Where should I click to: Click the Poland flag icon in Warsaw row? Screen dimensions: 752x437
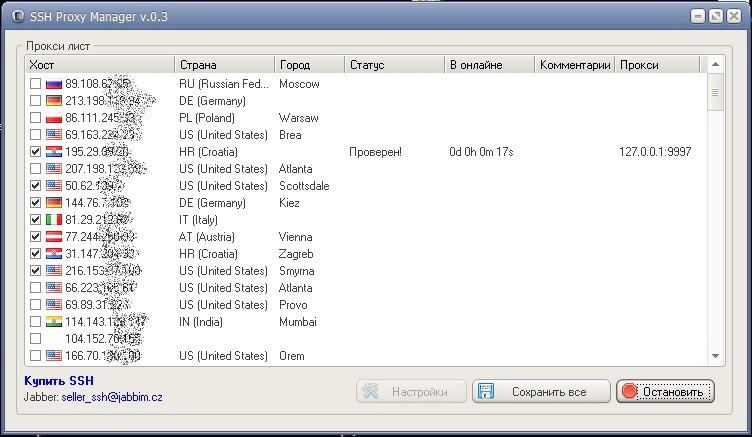54,118
